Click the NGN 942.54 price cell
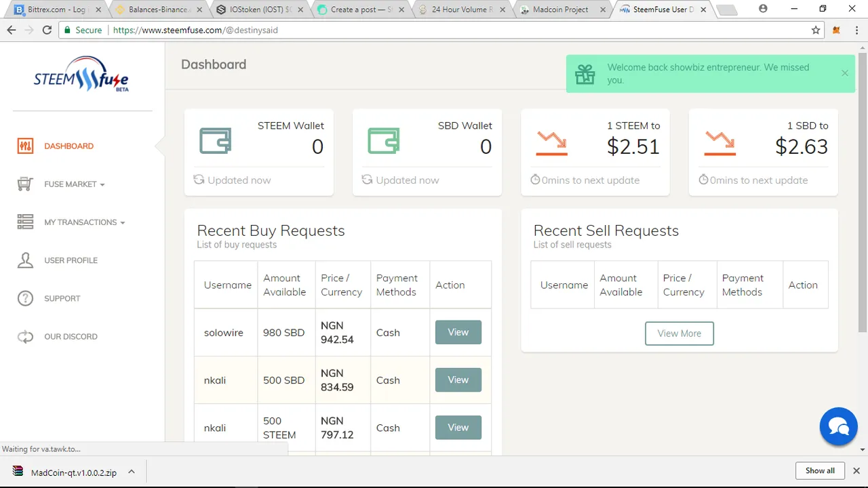868x488 pixels. [x=343, y=333]
